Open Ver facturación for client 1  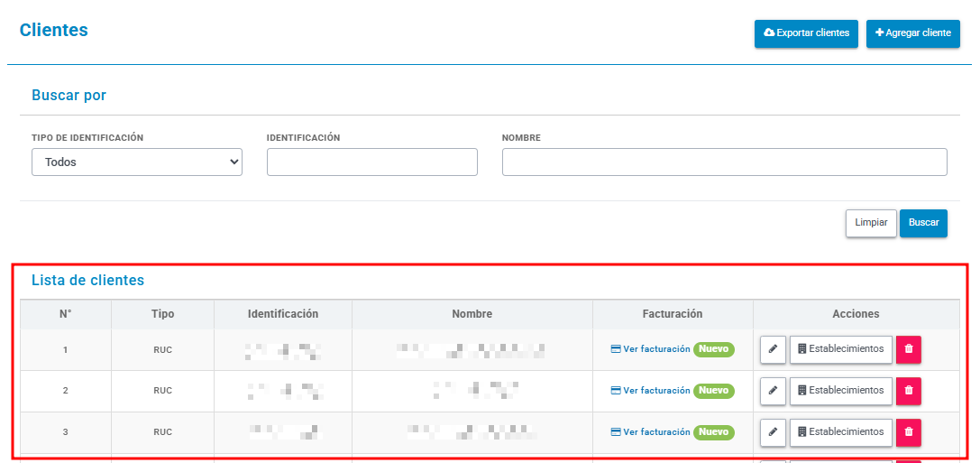[650, 349]
